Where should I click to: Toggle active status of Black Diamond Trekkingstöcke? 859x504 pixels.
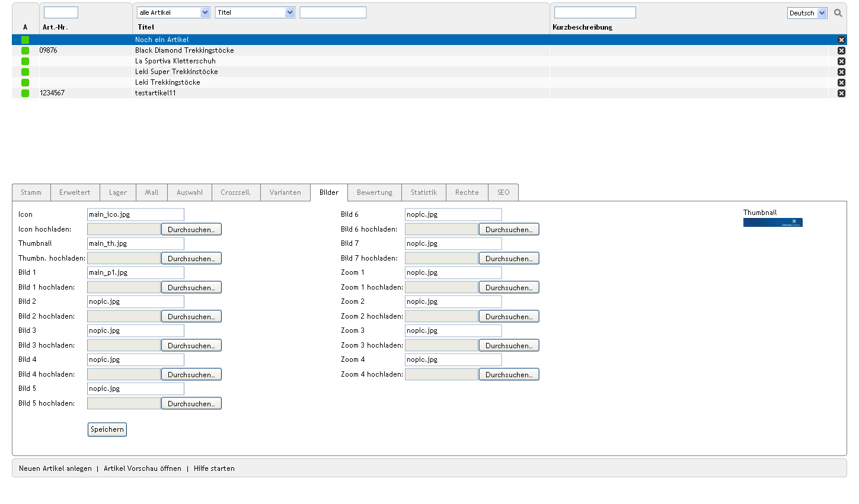pyautogui.click(x=25, y=50)
